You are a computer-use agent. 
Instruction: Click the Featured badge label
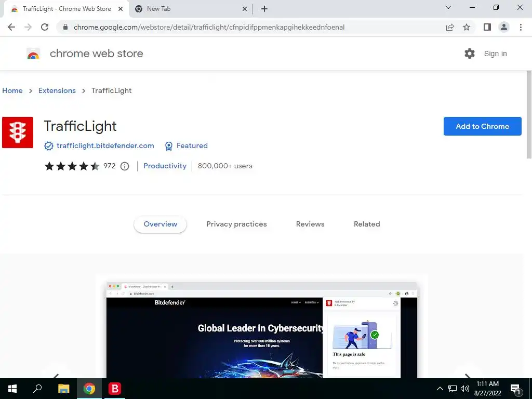click(192, 145)
